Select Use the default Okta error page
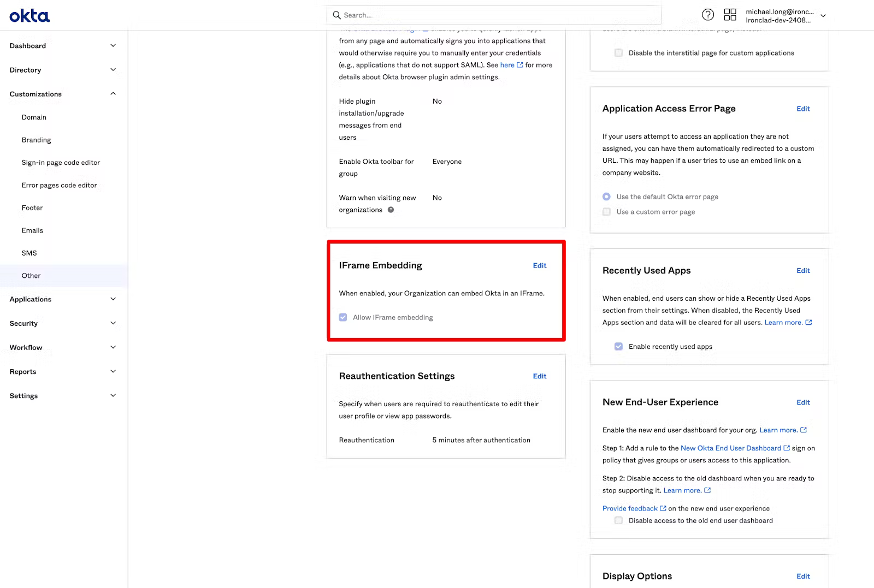This screenshot has height=588, width=874. [606, 197]
